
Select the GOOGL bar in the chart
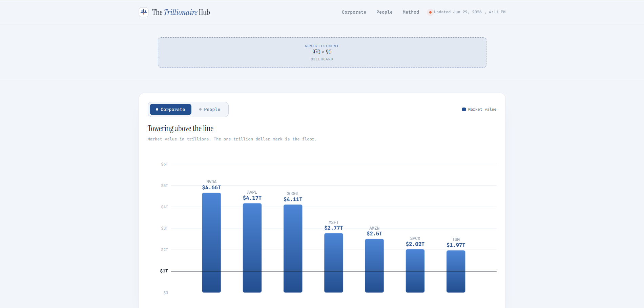point(293,249)
